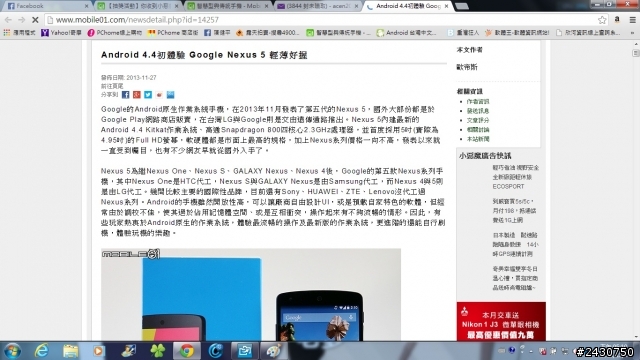
Task: Open the fifth taskbar application icon
Action: [128, 351]
